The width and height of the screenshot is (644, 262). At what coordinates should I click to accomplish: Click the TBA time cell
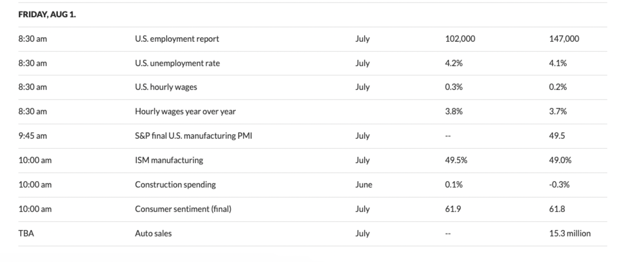(x=26, y=233)
